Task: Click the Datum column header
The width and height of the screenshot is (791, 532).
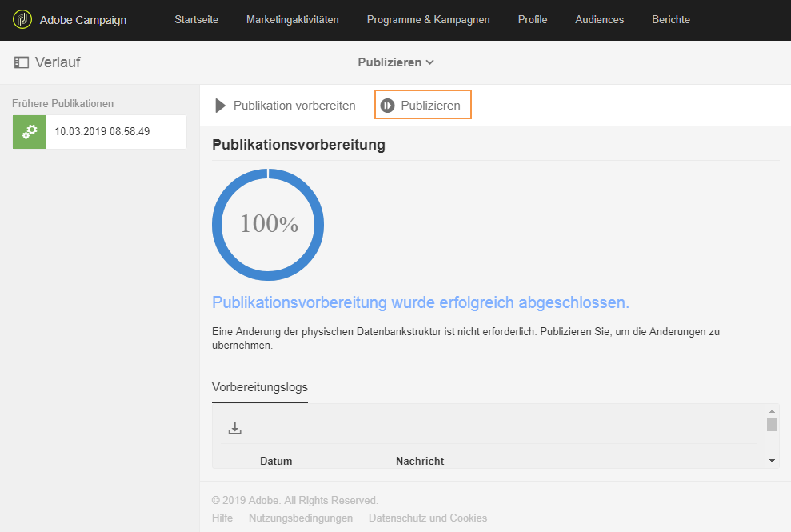Action: pyautogui.click(x=276, y=461)
